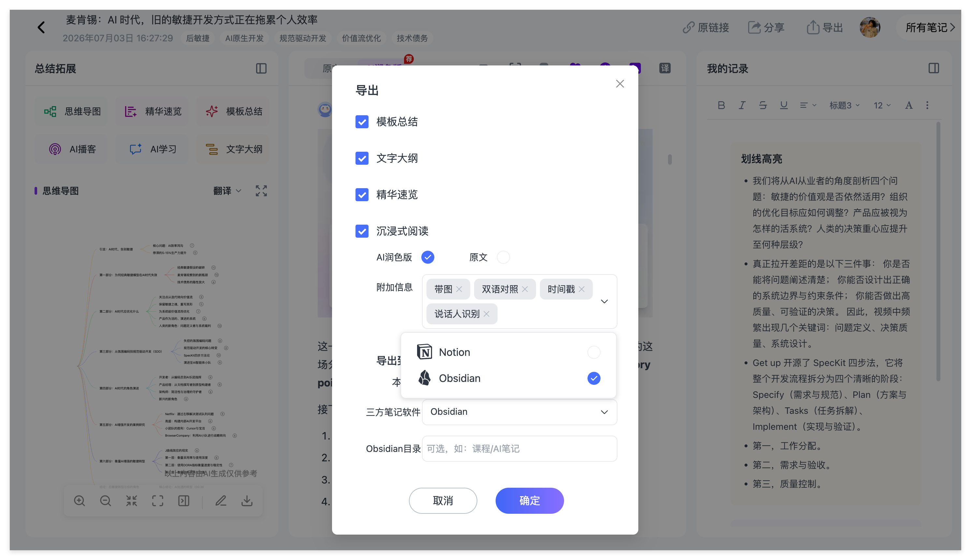Click the article pane scrollbar thumb
This screenshot has height=560, width=971.
tap(670, 159)
